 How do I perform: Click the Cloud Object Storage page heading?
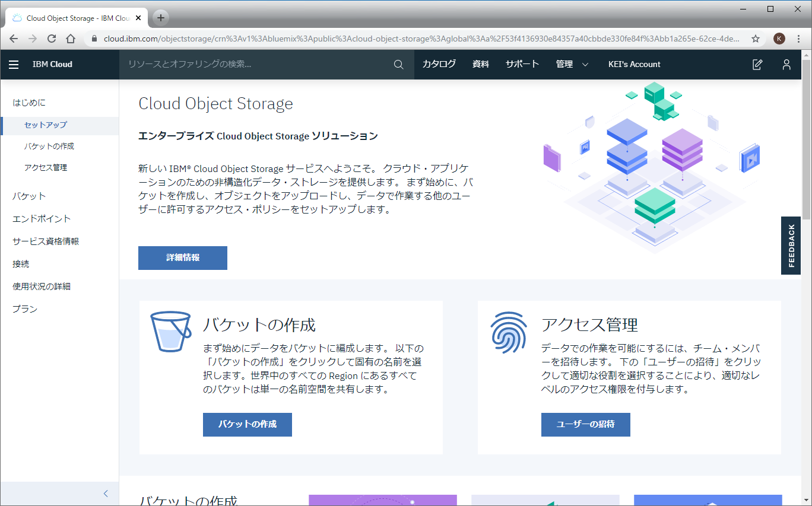click(x=215, y=104)
